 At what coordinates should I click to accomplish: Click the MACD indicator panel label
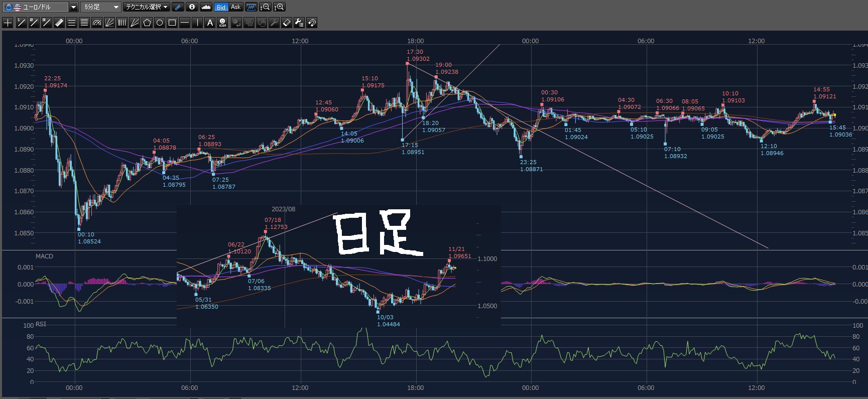[44, 256]
